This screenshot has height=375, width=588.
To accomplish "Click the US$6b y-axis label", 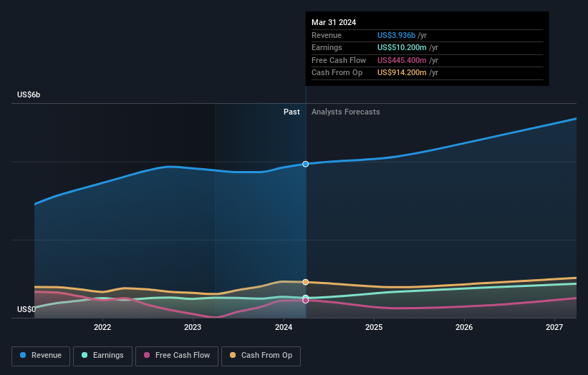I will (29, 94).
